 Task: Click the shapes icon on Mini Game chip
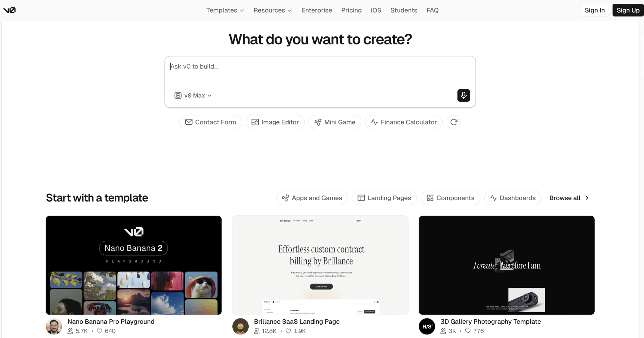tap(318, 122)
